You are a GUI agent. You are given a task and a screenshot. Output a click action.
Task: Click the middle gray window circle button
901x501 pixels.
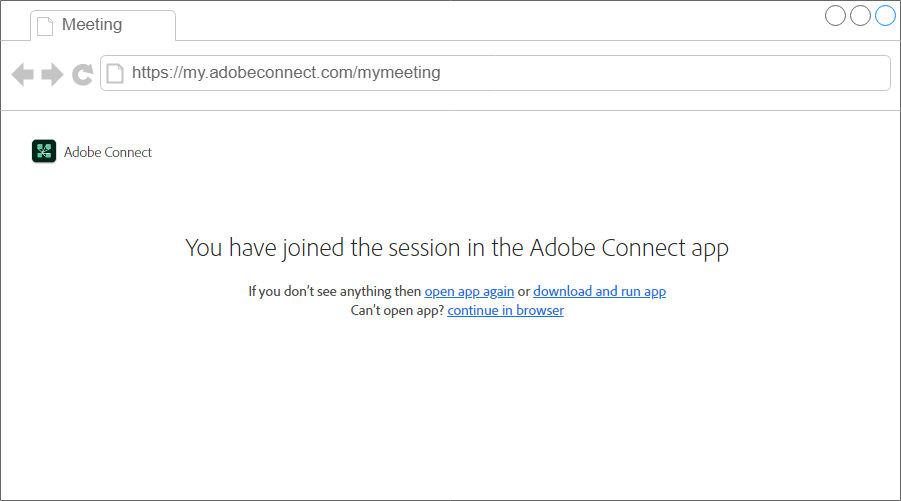860,16
